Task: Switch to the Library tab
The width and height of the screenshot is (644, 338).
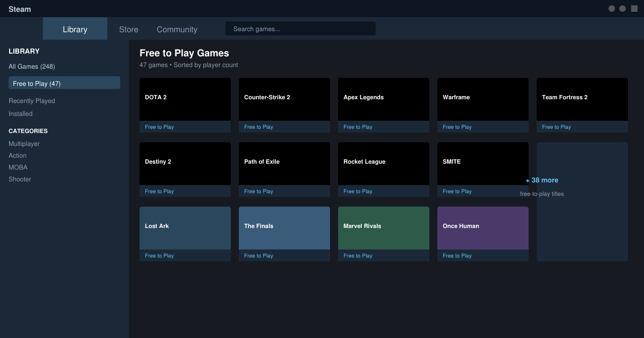Action: click(x=75, y=29)
